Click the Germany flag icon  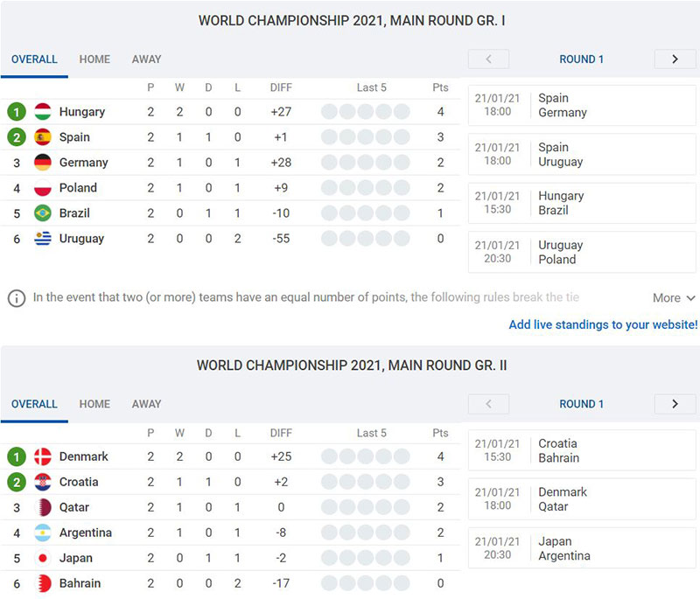[43, 163]
